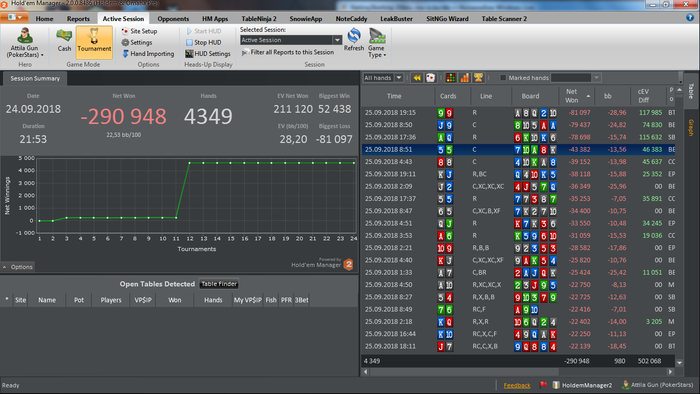Click the Stop HUD icon
The height and width of the screenshot is (394, 700).
point(189,42)
